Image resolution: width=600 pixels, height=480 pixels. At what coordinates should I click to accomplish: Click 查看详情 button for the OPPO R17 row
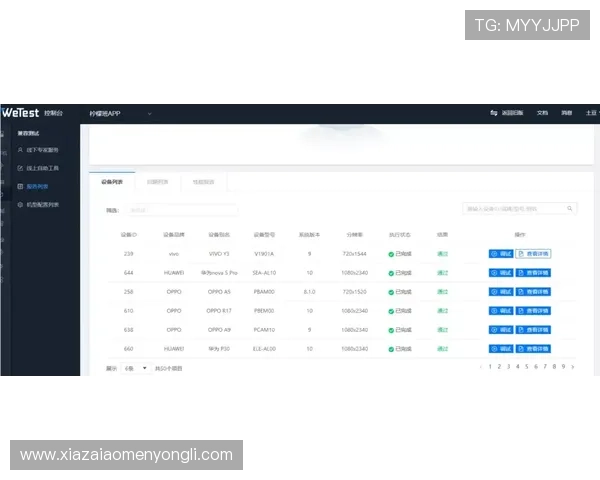(x=534, y=311)
